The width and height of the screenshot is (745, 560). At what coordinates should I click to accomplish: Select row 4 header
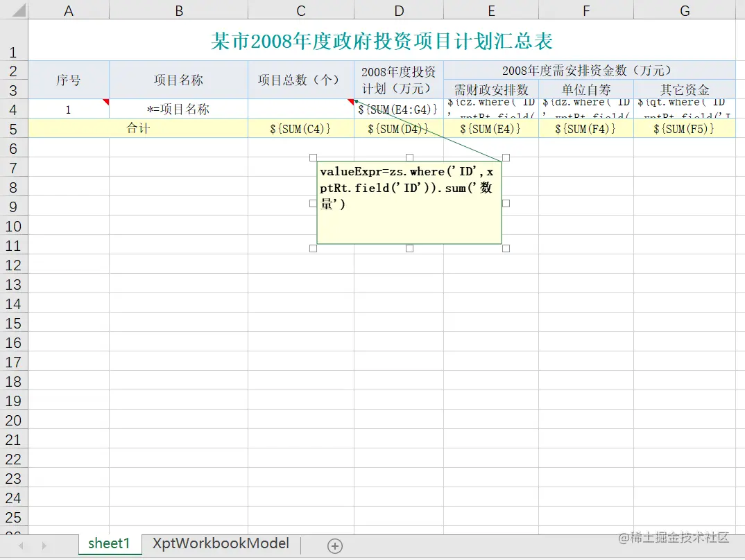coord(13,109)
